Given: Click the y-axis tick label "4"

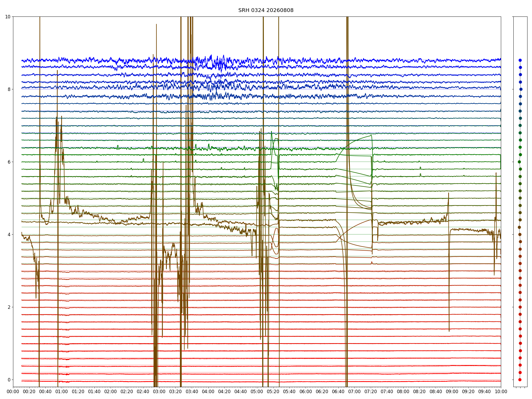Looking at the screenshot, I should 9,235.
